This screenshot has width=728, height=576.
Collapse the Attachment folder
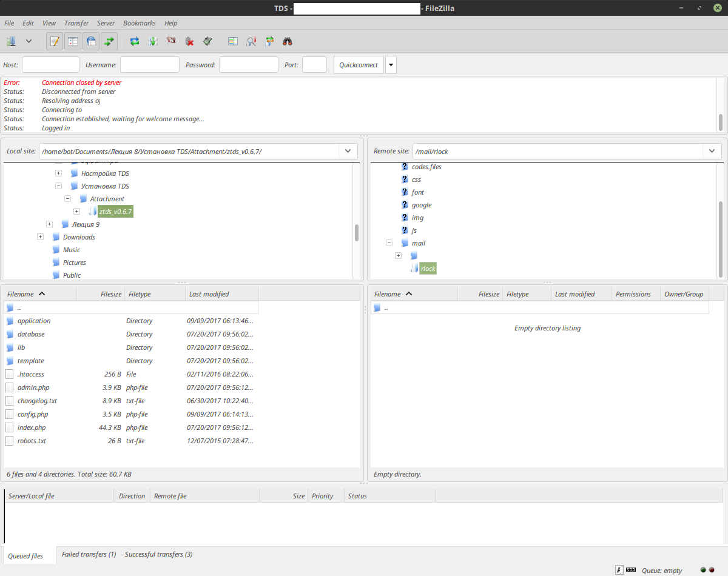(67, 199)
